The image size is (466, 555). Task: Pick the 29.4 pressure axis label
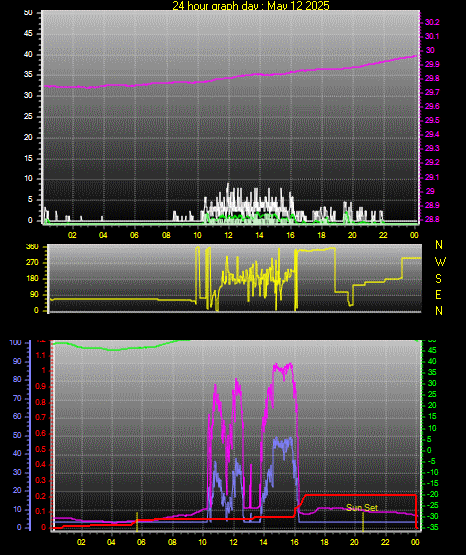pyautogui.click(x=432, y=134)
